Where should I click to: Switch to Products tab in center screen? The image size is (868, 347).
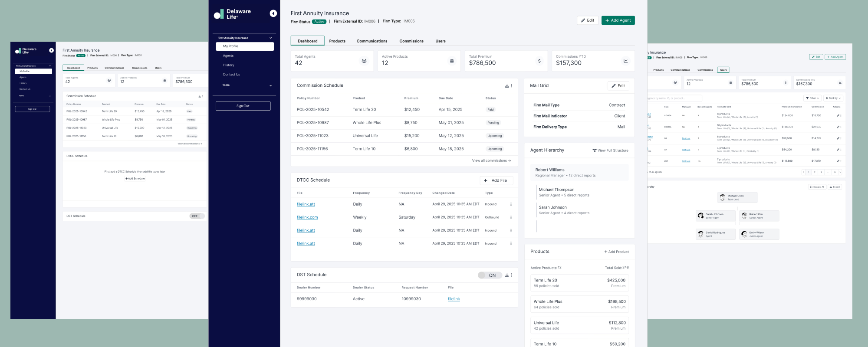click(x=337, y=41)
